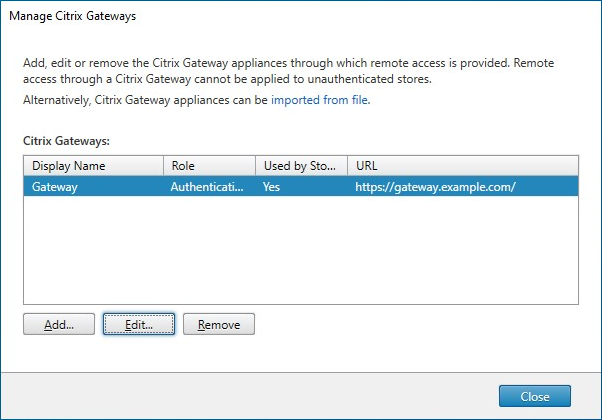This screenshot has width=602, height=420.
Task: Select the Gateway display name cell
Action: click(x=54, y=186)
